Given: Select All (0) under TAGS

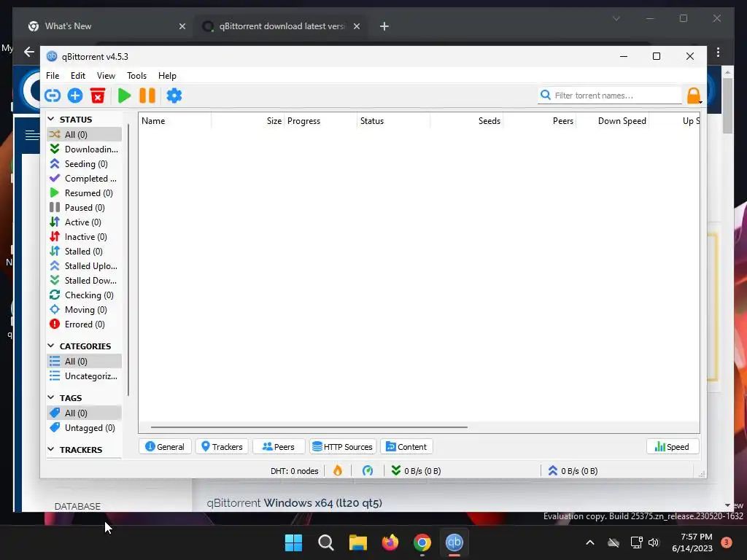Looking at the screenshot, I should 85,413.
